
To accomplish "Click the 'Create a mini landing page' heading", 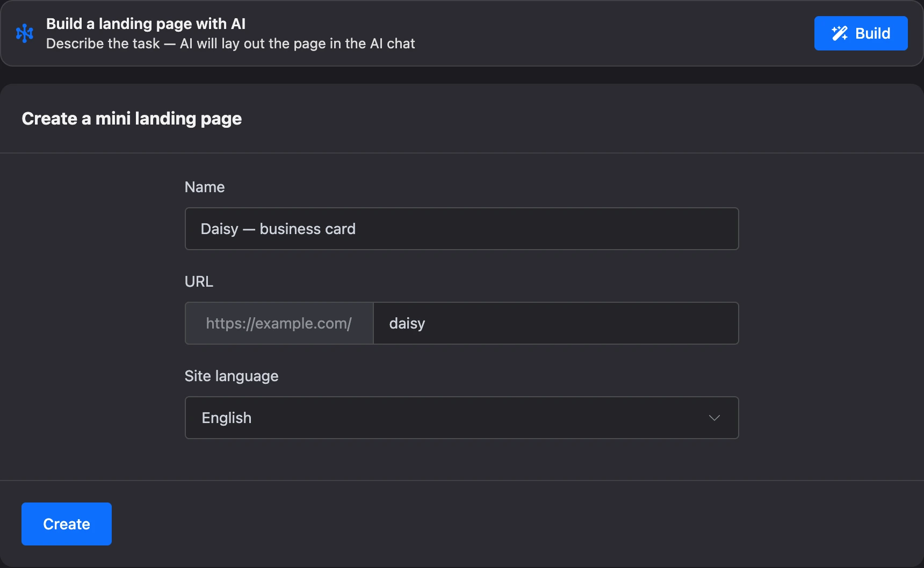I will point(132,119).
